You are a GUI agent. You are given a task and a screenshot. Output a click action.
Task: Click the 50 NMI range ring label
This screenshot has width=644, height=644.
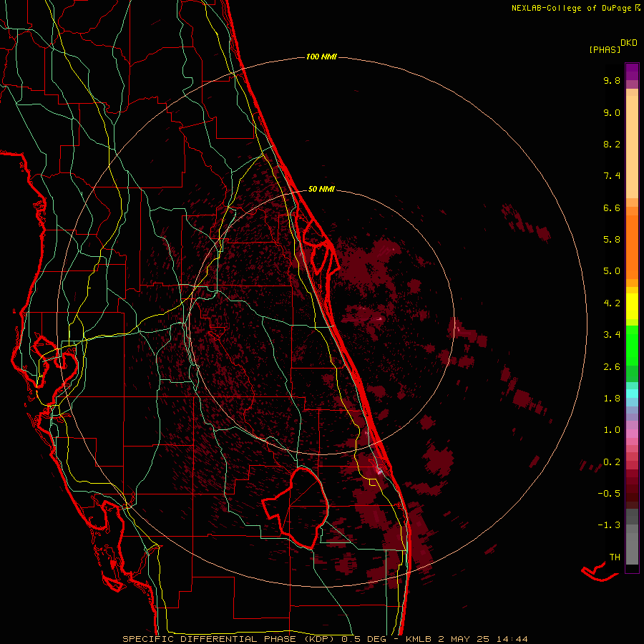pos(321,189)
